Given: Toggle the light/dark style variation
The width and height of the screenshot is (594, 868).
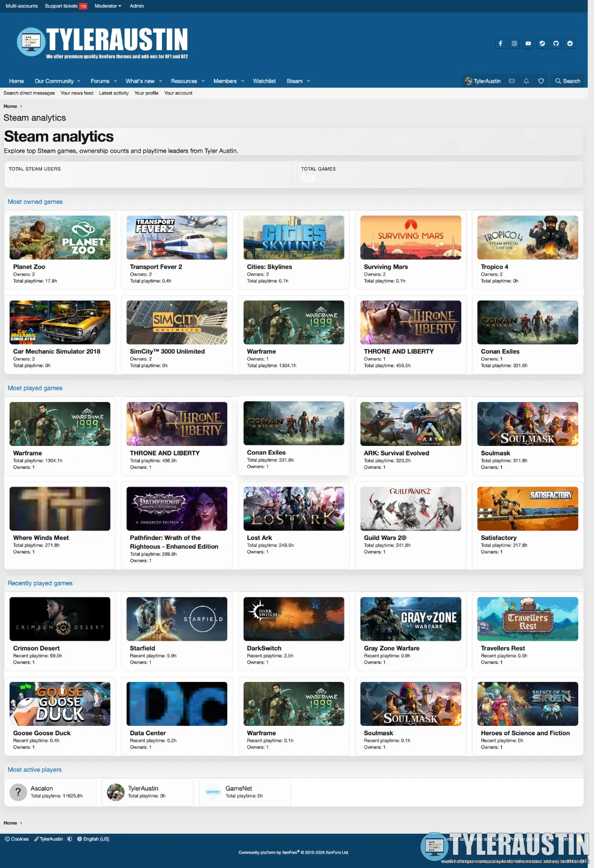Looking at the screenshot, I should point(69,839).
